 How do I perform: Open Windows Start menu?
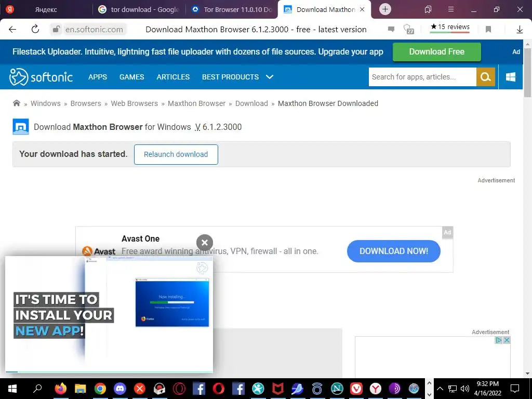(12, 389)
